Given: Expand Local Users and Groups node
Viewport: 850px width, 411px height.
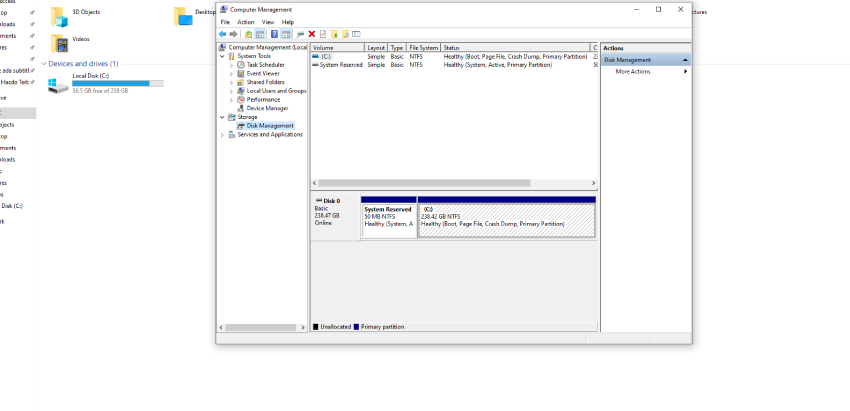Looking at the screenshot, I should [231, 91].
